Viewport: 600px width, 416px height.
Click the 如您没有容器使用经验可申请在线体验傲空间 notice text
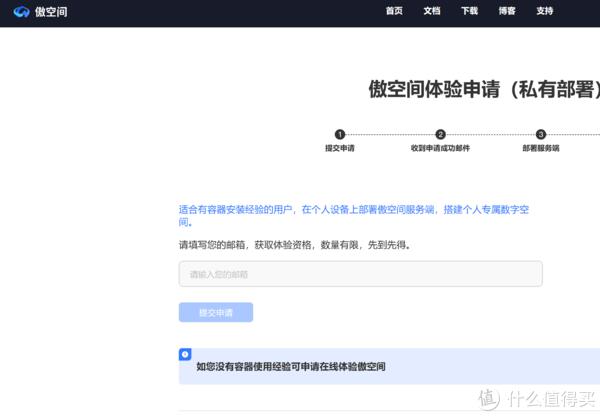[291, 367]
